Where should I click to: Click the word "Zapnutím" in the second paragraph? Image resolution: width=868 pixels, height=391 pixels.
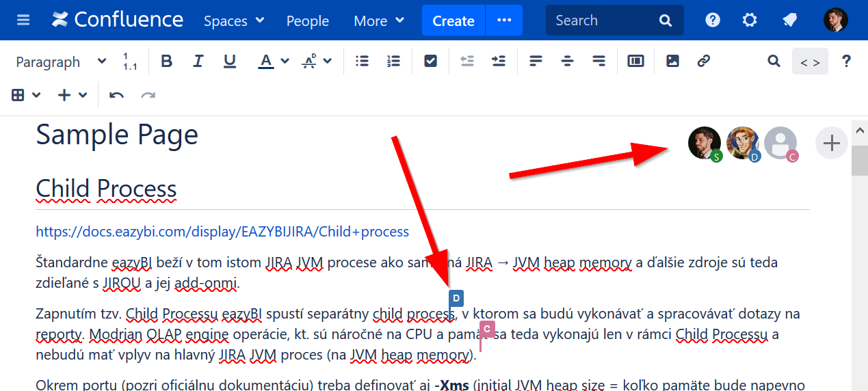[64, 314]
